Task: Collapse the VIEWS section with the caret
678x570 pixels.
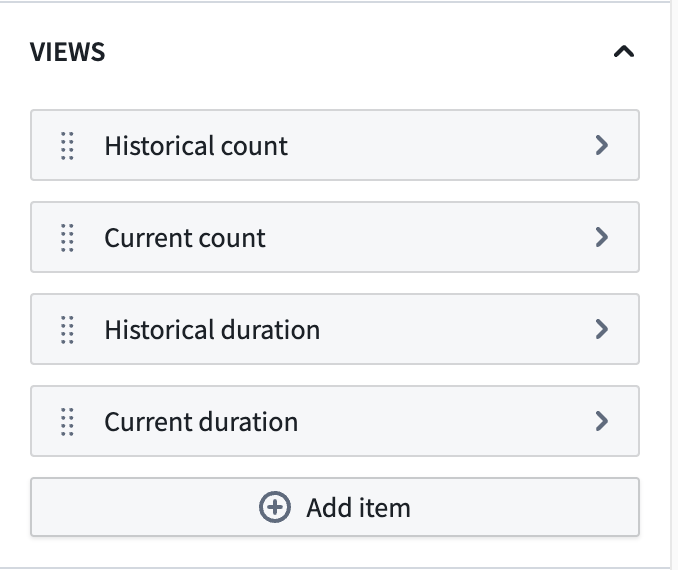Action: [624, 52]
